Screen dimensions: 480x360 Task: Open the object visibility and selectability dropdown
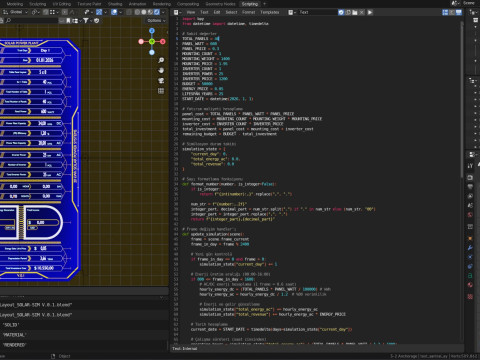[x=88, y=12]
